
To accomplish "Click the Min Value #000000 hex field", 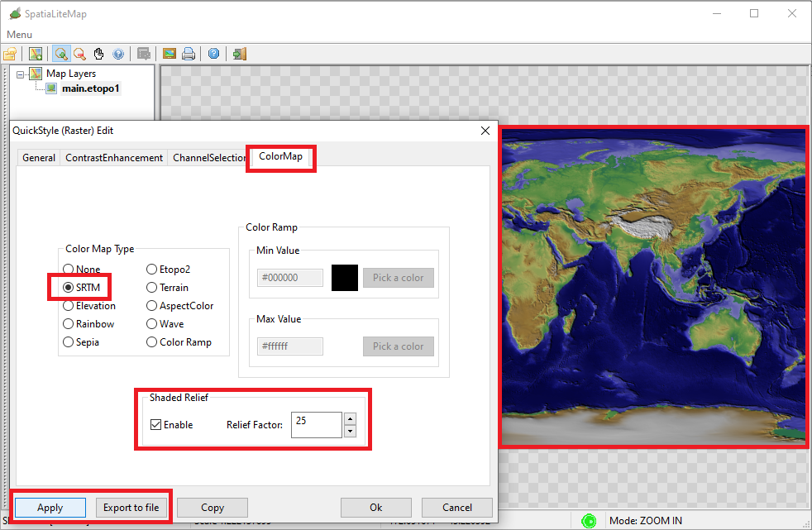I will click(290, 278).
